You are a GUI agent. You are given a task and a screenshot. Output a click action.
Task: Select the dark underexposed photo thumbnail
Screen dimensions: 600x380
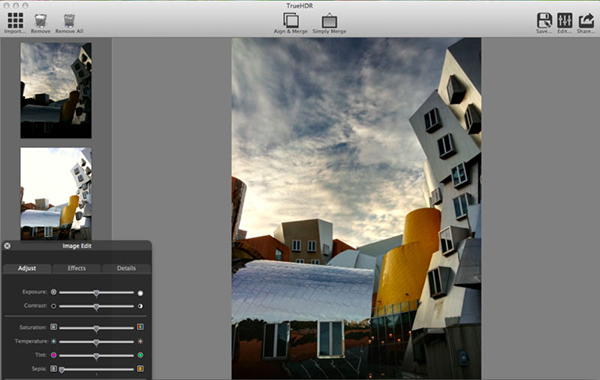pyautogui.click(x=56, y=90)
